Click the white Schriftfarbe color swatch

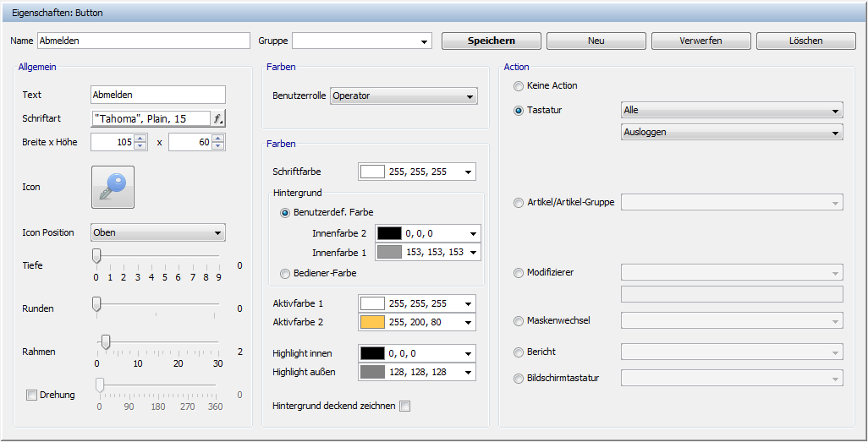372,172
